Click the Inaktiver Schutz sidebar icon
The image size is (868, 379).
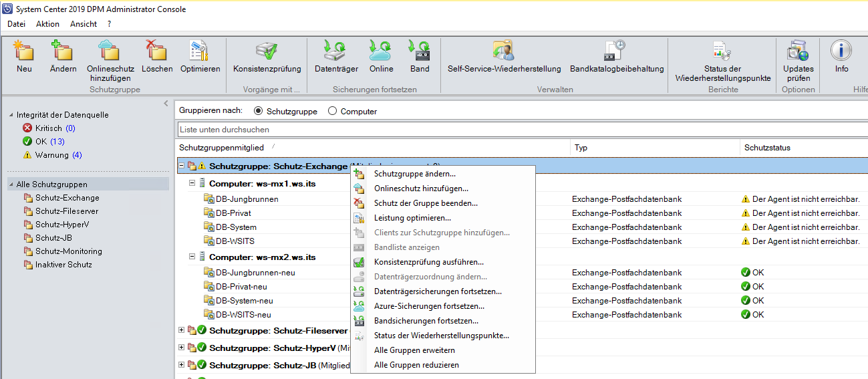coord(28,265)
